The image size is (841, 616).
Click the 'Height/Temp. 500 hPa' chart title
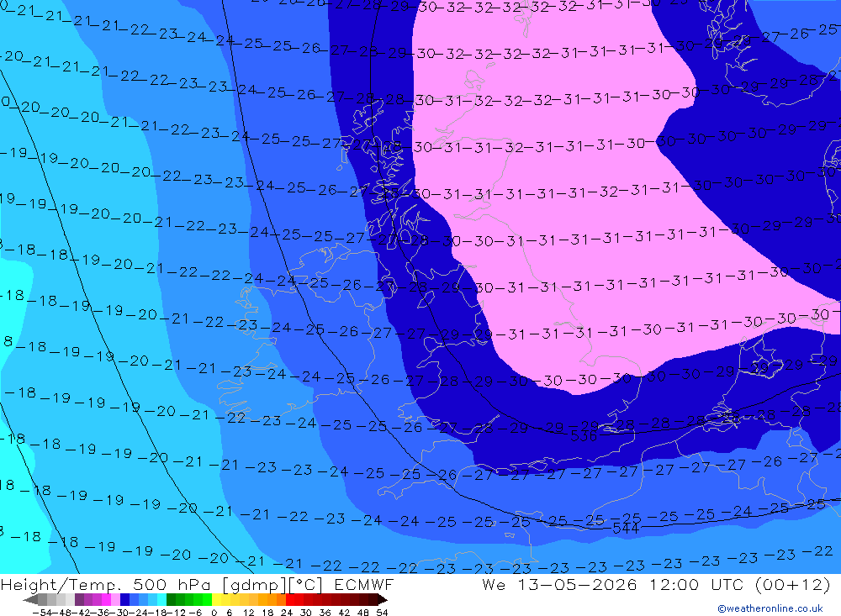click(106, 584)
